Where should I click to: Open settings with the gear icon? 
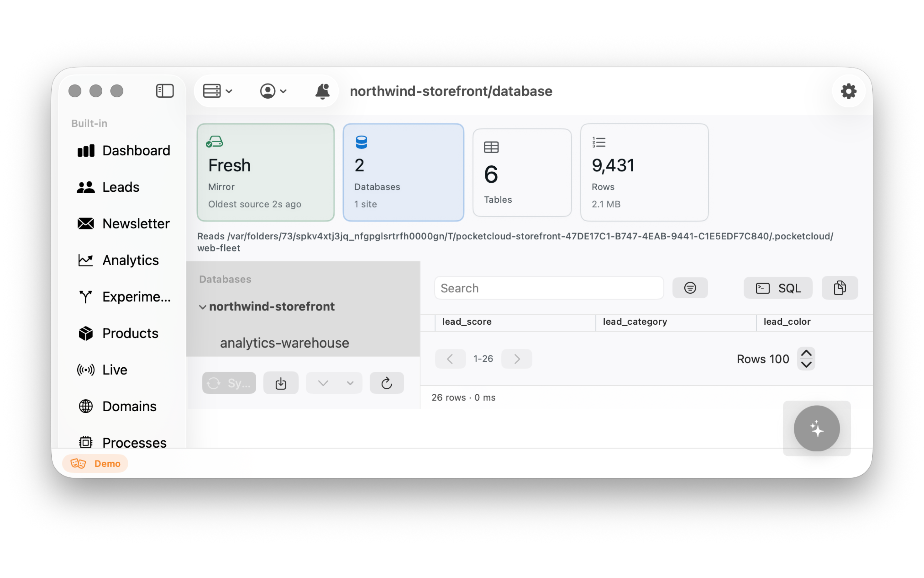848,91
